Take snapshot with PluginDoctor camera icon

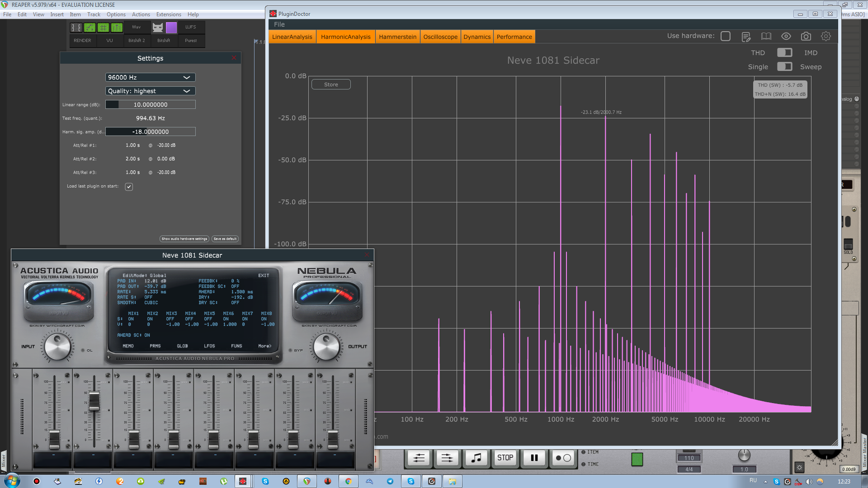tap(806, 36)
